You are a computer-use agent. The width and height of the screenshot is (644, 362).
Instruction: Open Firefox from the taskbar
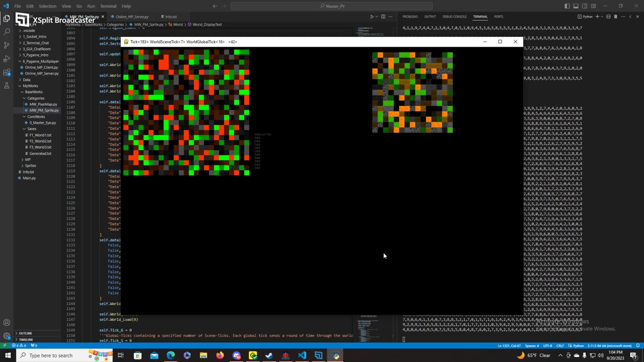tap(220, 355)
